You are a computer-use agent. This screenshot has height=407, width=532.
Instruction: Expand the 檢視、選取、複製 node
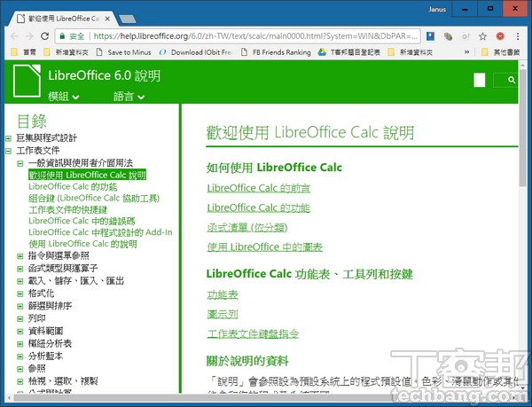point(20,381)
